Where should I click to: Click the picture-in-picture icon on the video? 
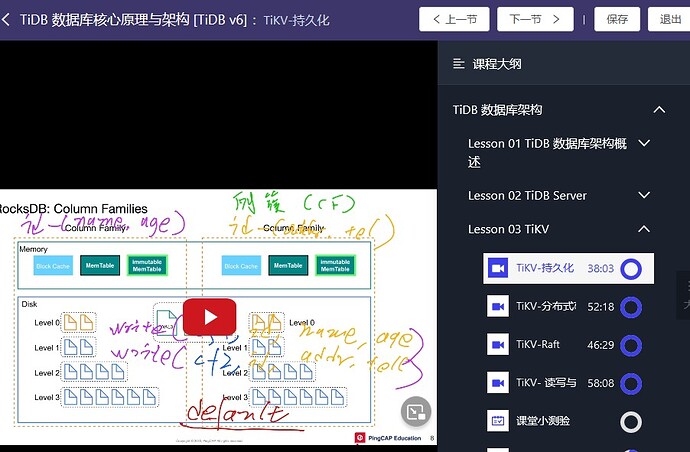pos(416,410)
